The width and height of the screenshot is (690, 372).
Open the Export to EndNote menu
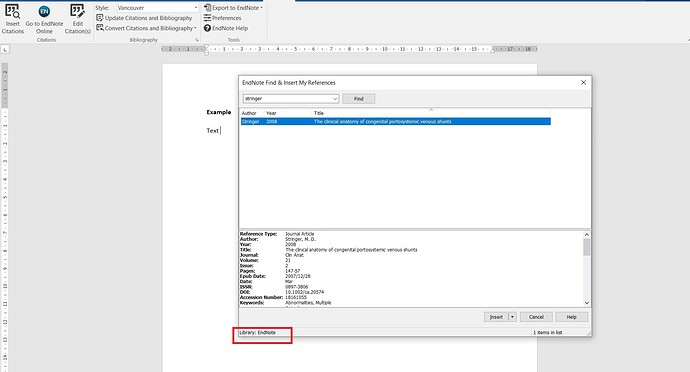233,8
